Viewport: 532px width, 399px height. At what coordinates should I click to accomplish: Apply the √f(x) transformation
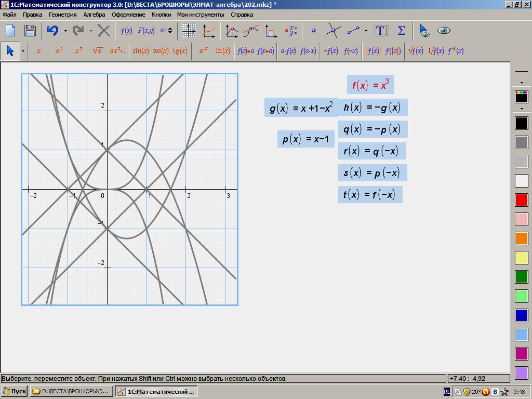pyautogui.click(x=416, y=51)
